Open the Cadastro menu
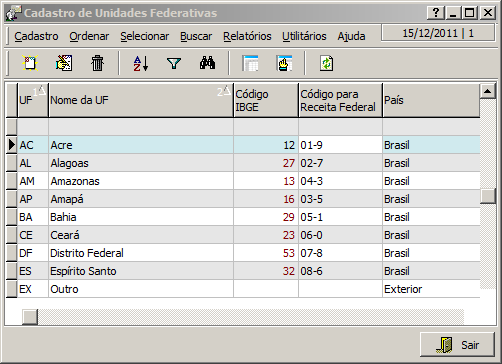The image size is (502, 364). [36, 36]
